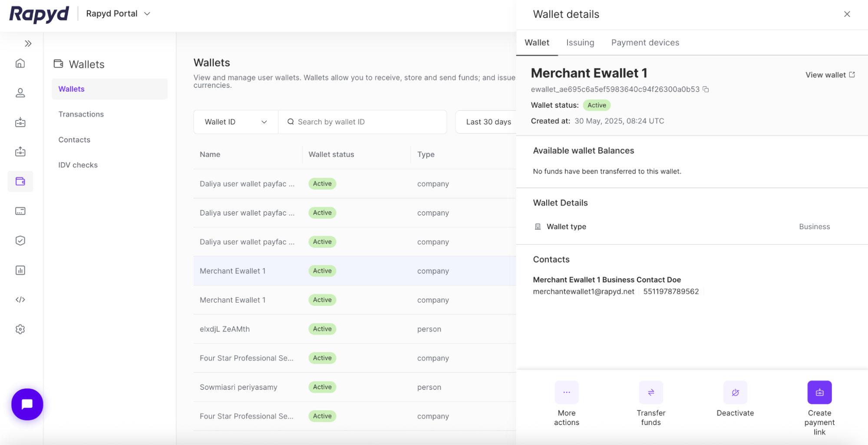The width and height of the screenshot is (868, 445).
Task: Select the Cards sidebar icon
Action: coord(20,211)
